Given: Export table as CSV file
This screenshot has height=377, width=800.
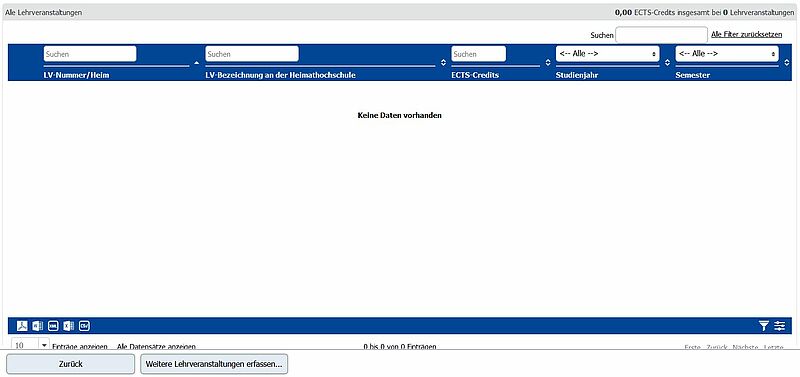Looking at the screenshot, I should tap(84, 326).
